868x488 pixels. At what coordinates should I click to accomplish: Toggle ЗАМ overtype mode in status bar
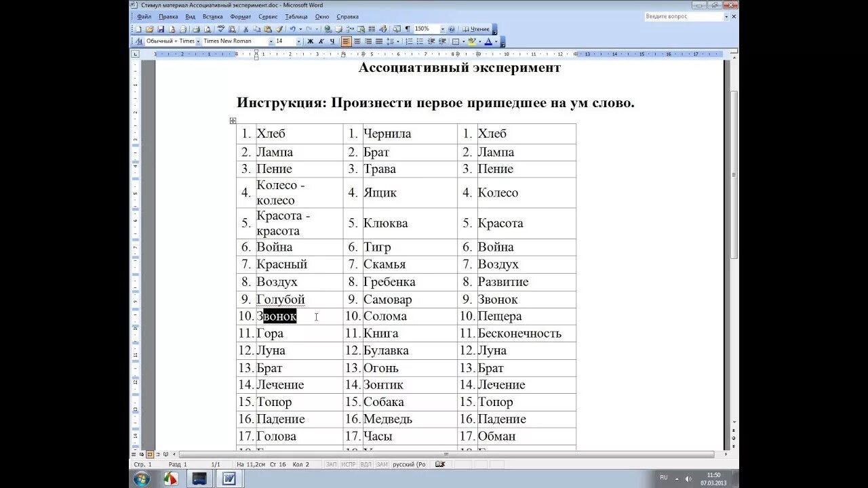[x=382, y=464]
